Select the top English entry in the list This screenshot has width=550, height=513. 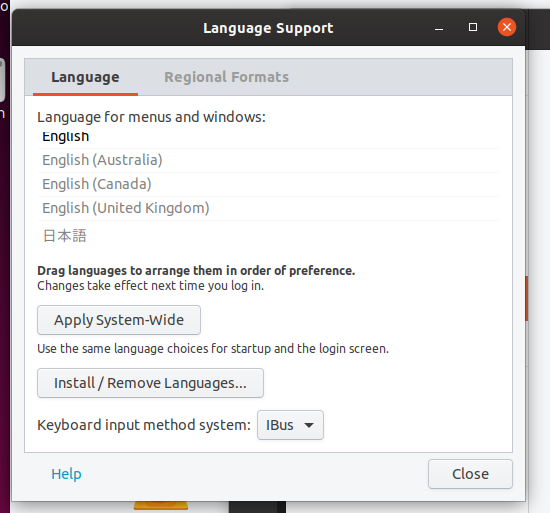[x=268, y=138]
